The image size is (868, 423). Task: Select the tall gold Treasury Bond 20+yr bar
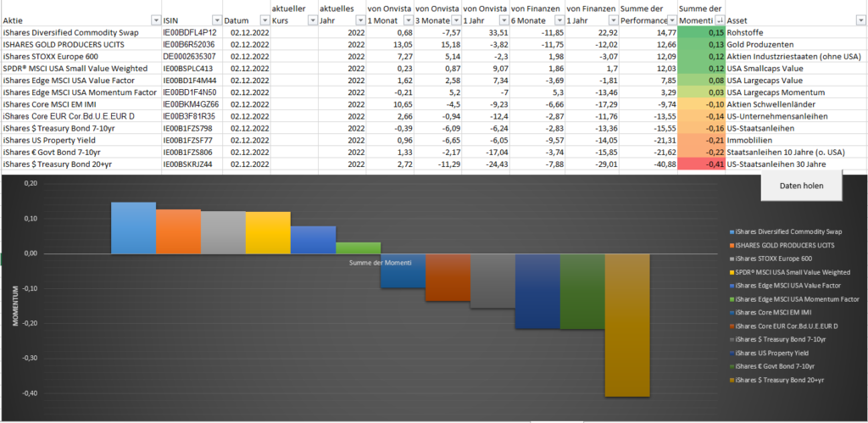pos(627,325)
